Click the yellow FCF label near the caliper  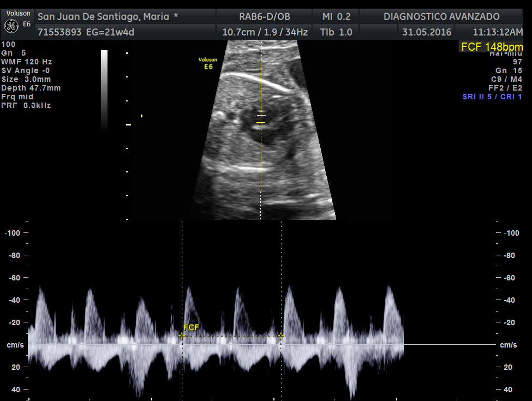[x=192, y=327]
